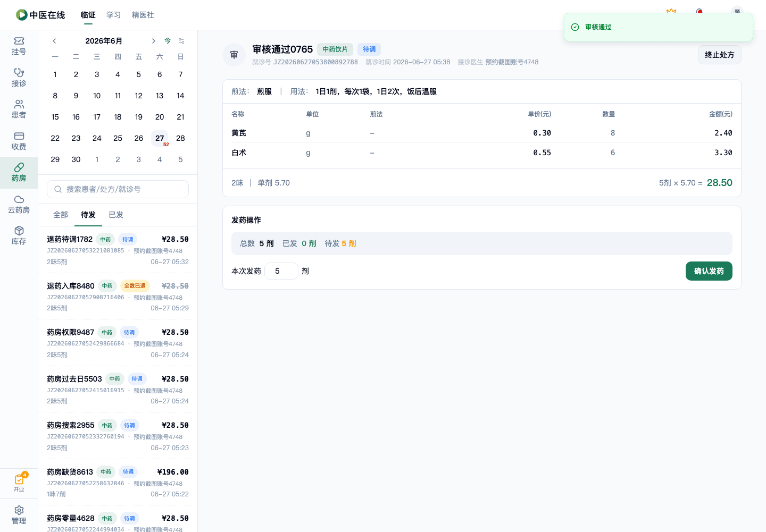Click the 金额(元) column header
766x532 pixels.
(721, 114)
